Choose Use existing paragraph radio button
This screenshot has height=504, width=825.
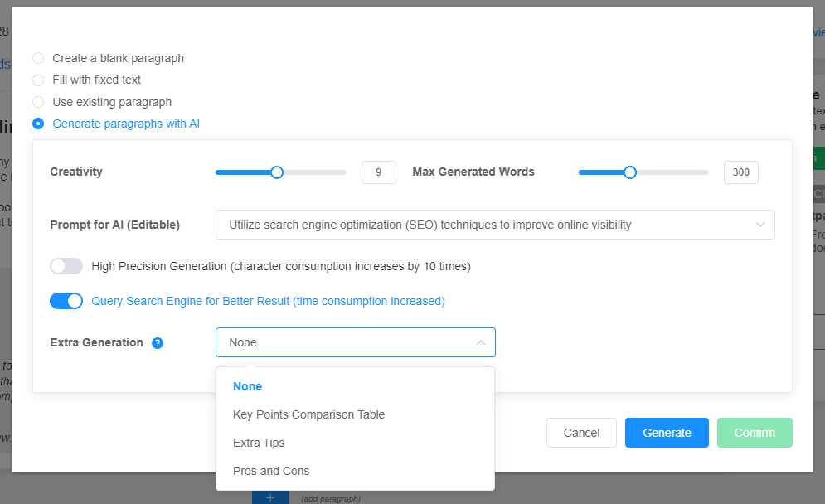[x=38, y=102]
